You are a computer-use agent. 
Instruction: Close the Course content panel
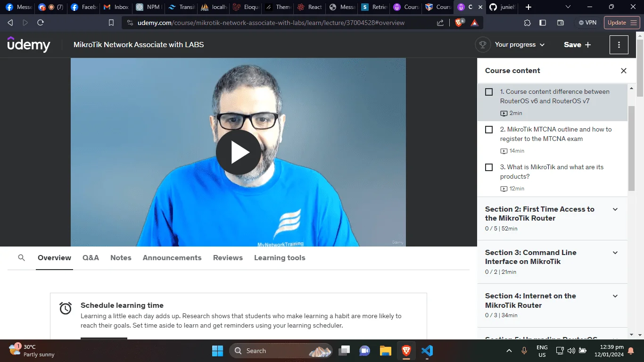[x=623, y=71]
